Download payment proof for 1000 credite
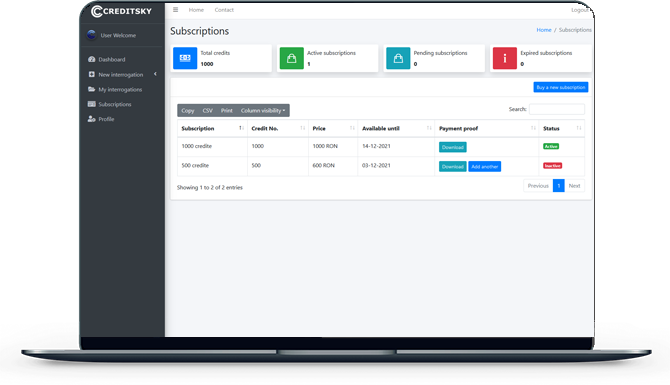The image size is (670, 385). (x=453, y=147)
